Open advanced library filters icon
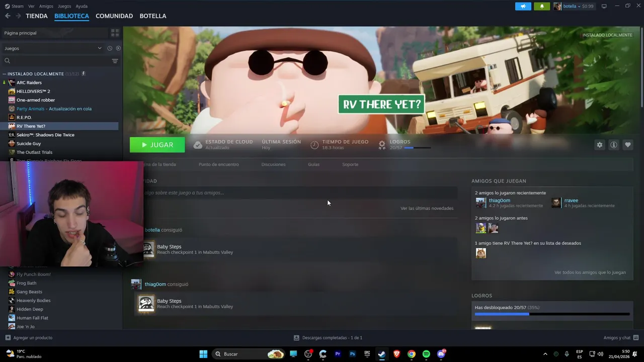This screenshot has width=644, height=362. point(115,61)
